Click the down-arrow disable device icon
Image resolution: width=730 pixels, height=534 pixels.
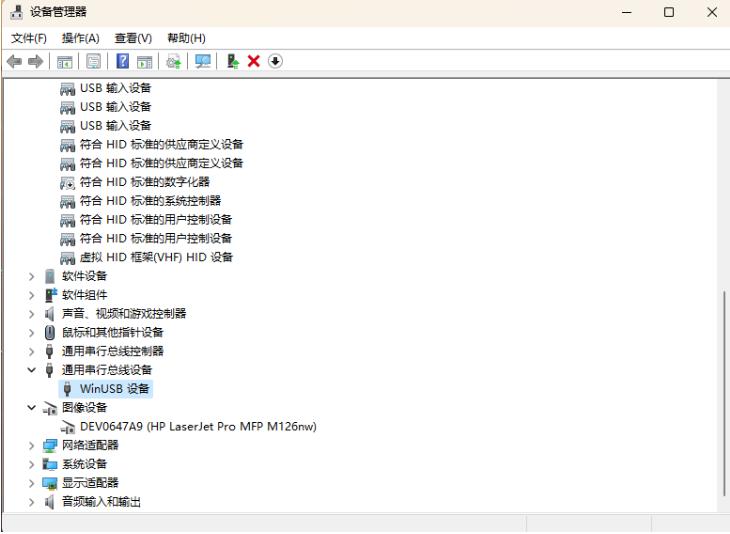pyautogui.click(x=275, y=62)
